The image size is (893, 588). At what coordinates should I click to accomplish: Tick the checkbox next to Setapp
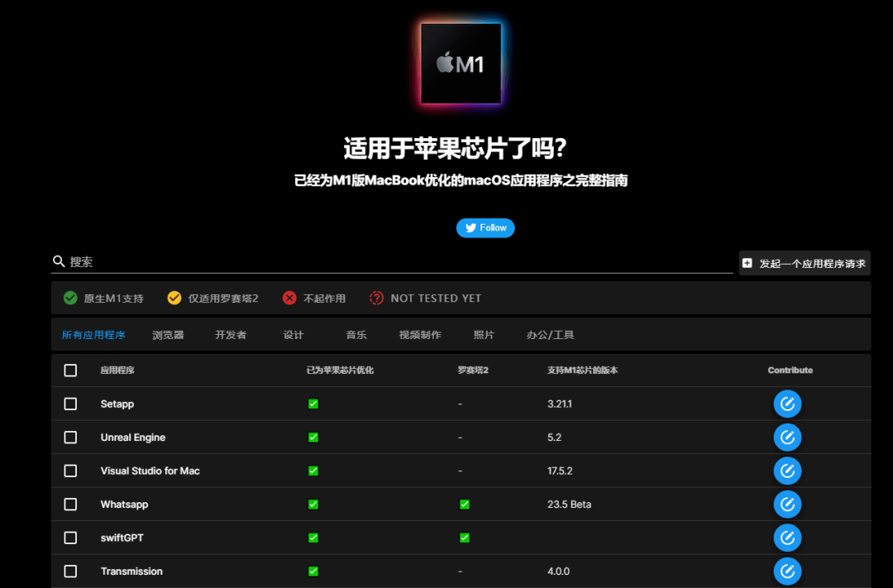[70, 404]
